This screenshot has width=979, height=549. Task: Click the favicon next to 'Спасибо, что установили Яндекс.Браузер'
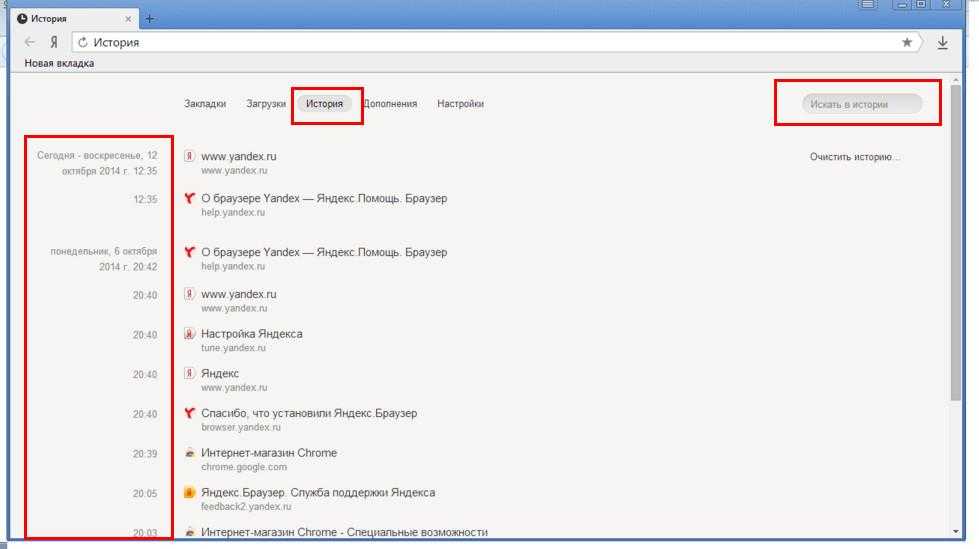coord(189,413)
